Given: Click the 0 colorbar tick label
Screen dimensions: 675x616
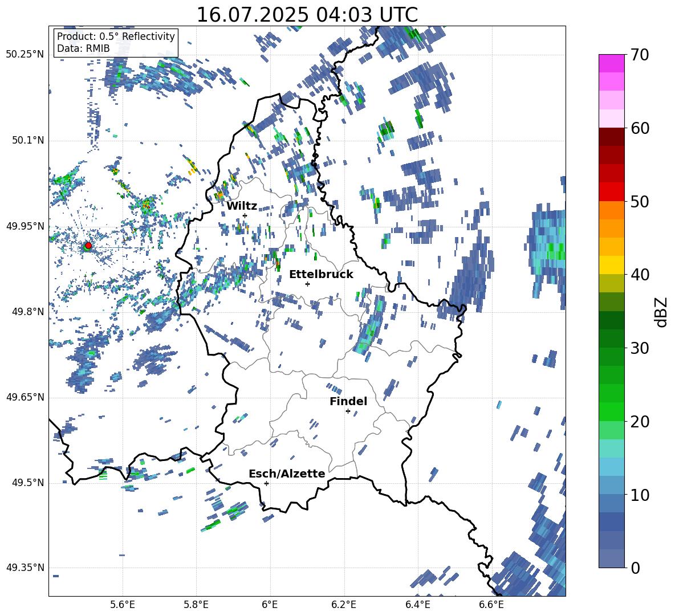Looking at the screenshot, I should click(635, 568).
